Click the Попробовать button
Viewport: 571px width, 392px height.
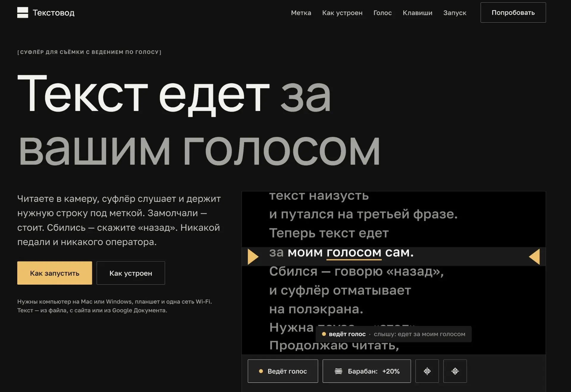tap(513, 12)
